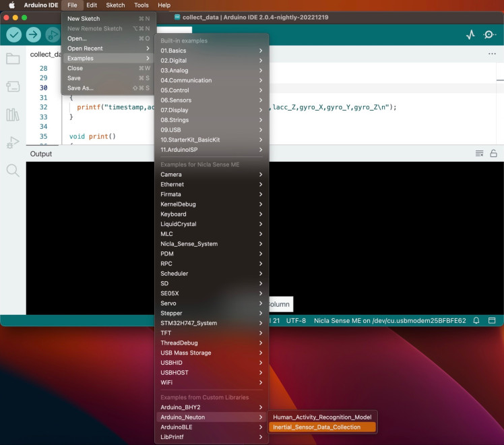Open the Debug sidebar icon

pyautogui.click(x=13, y=142)
